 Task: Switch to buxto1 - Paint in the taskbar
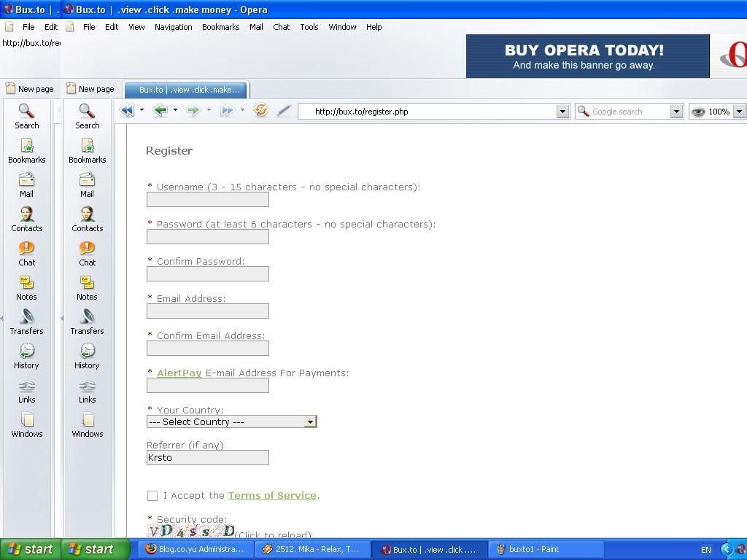pos(546,549)
